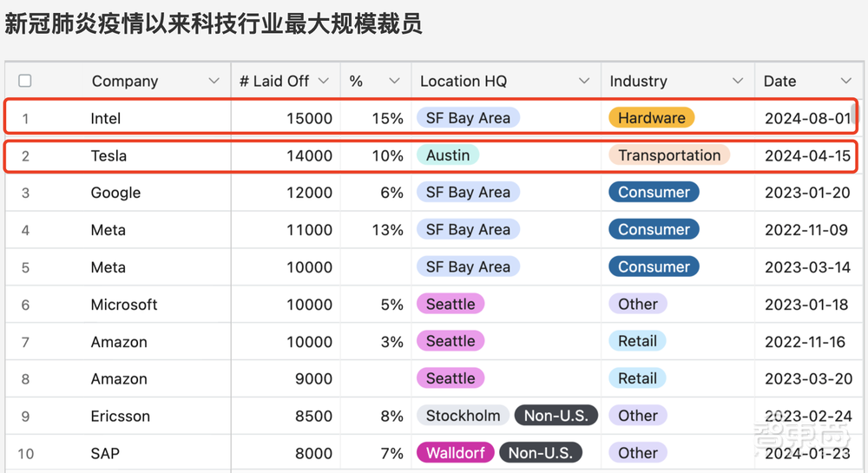Click the Austin location tag

point(448,155)
